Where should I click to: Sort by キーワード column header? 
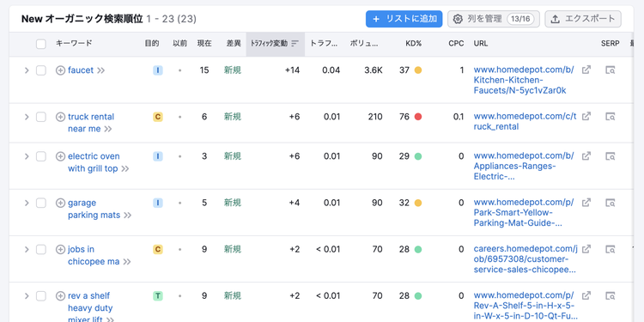[74, 44]
